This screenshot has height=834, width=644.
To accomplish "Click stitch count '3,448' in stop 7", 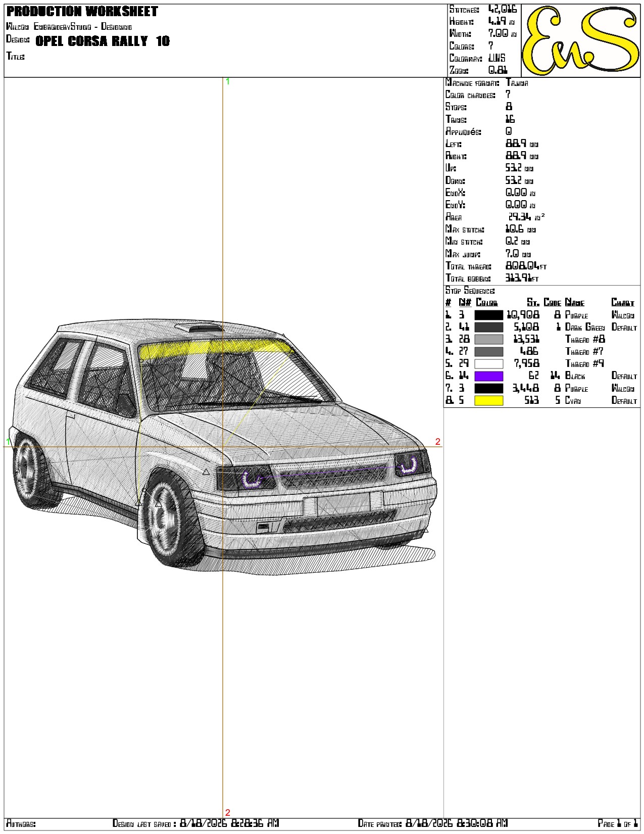I will pos(526,388).
